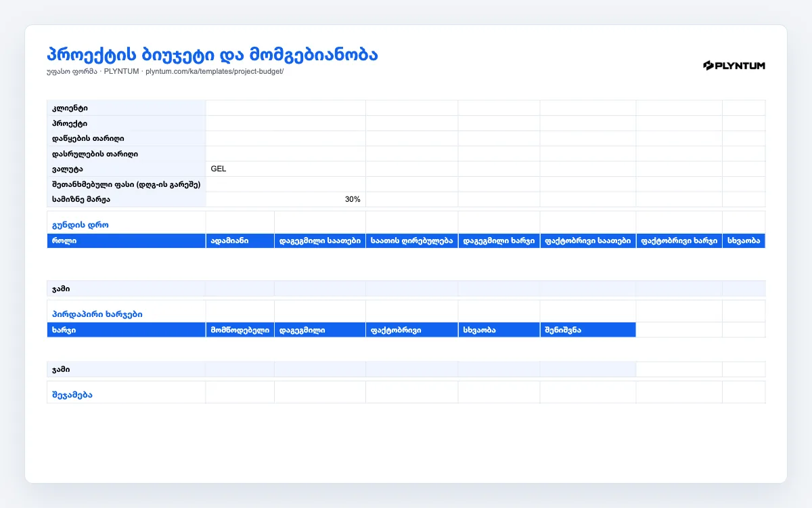This screenshot has width=812, height=508.
Task: Select the "სამიზნე მარჟა" label cell
Action: tap(127, 199)
